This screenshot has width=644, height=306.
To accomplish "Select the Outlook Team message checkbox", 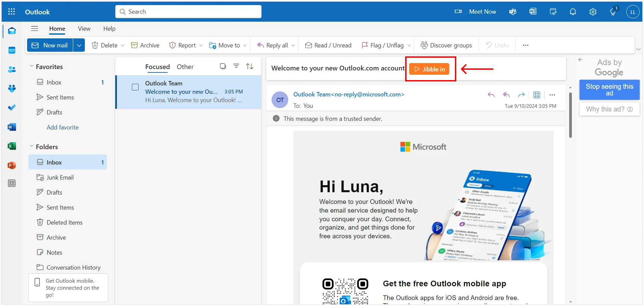I will coord(135,87).
